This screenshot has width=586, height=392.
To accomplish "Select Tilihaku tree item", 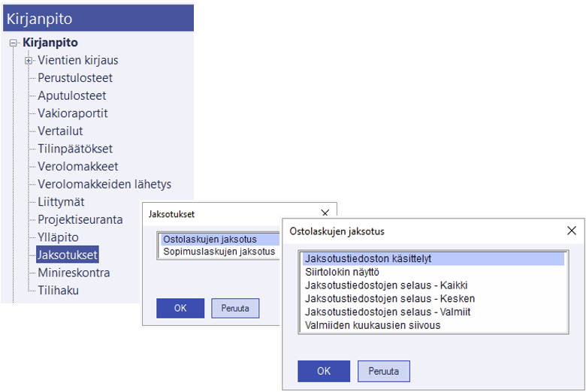I will (58, 291).
